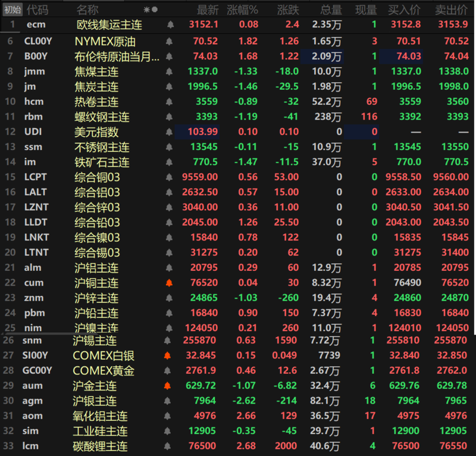Click the LCPT code cell
476x456 pixels.
tap(36, 177)
